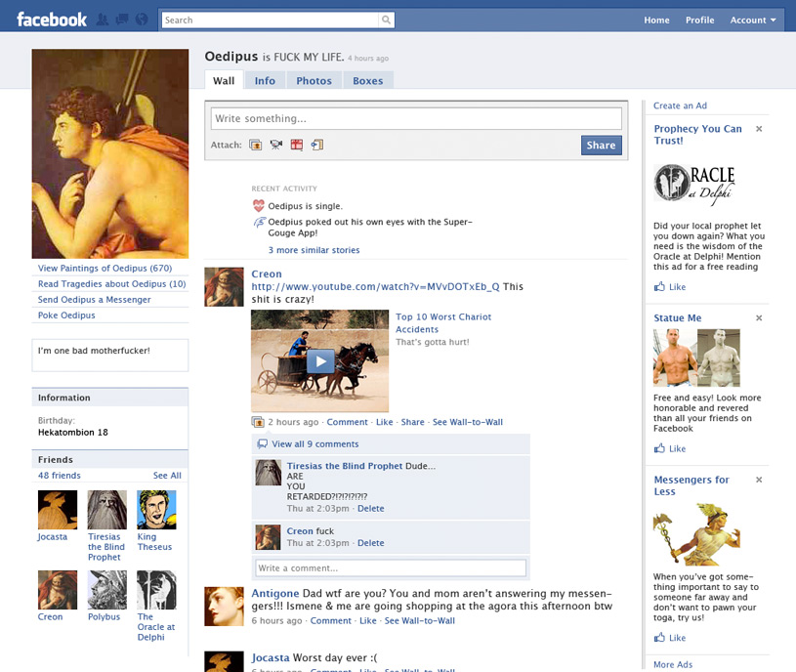Screen dimensions: 796x672
Task: Close the Statue Me ad
Action: (x=759, y=318)
